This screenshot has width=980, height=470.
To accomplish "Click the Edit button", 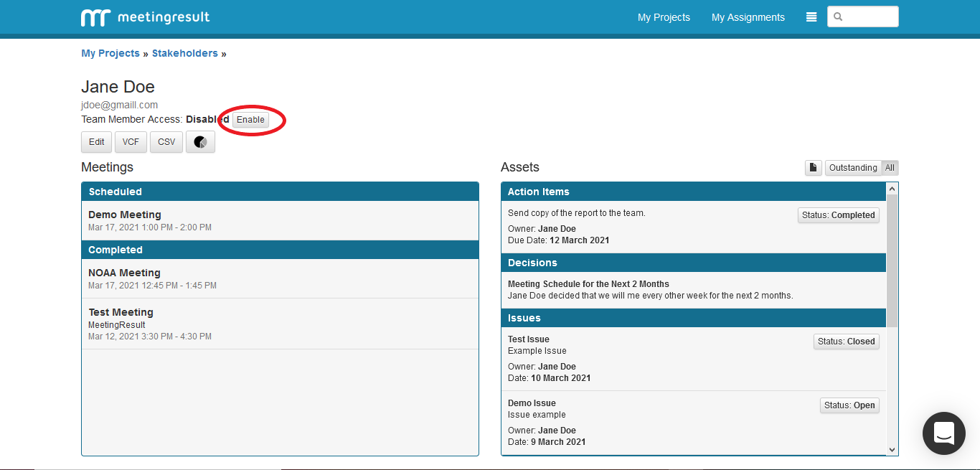I will 96,142.
